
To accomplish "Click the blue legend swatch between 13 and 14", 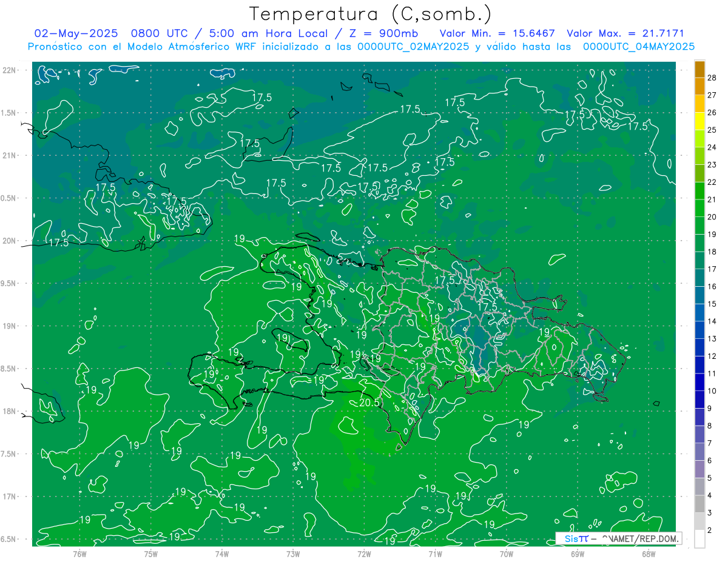I will click(x=699, y=330).
